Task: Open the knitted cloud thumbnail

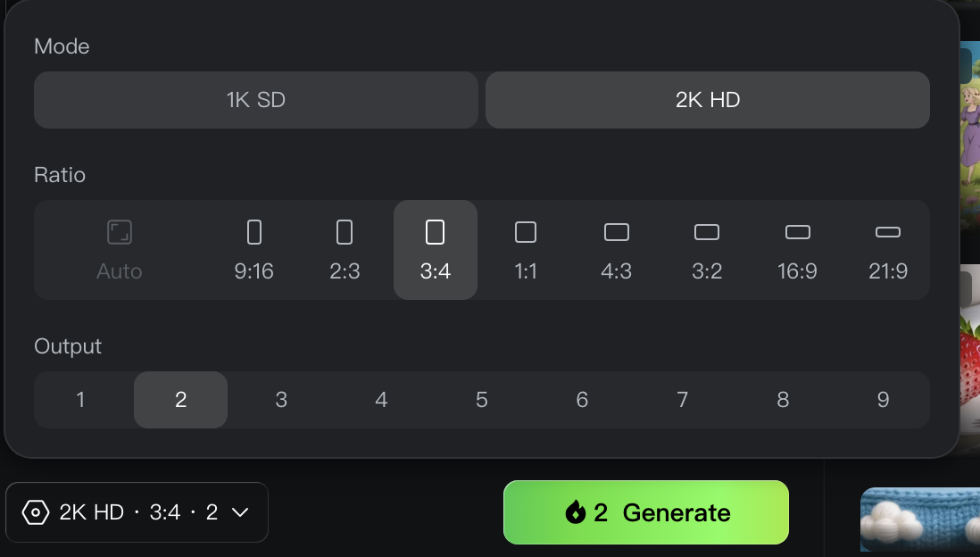Action: [x=920, y=520]
